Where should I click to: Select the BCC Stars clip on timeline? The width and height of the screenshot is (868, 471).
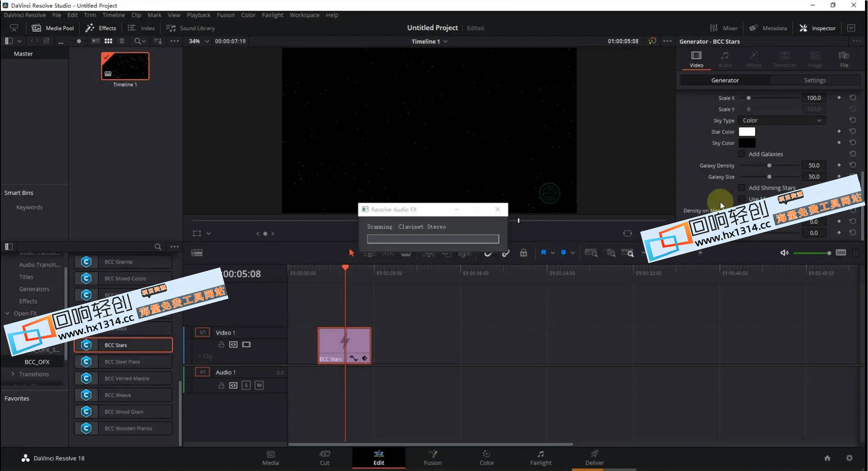point(344,345)
